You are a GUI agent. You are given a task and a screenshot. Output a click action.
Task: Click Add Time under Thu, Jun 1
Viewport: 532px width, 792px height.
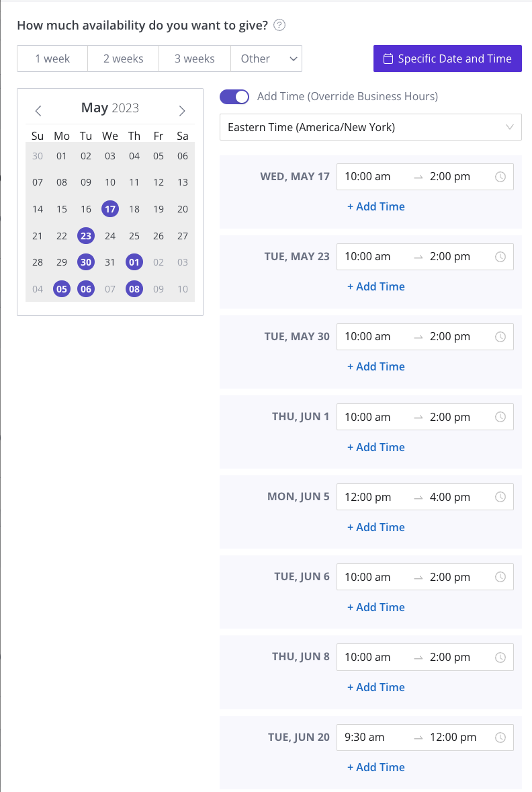(376, 447)
